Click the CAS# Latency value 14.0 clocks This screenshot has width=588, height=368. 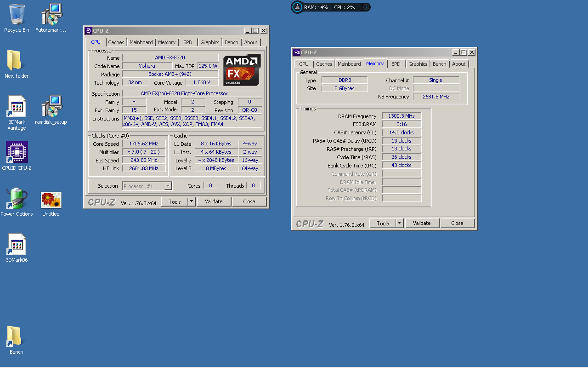401,132
